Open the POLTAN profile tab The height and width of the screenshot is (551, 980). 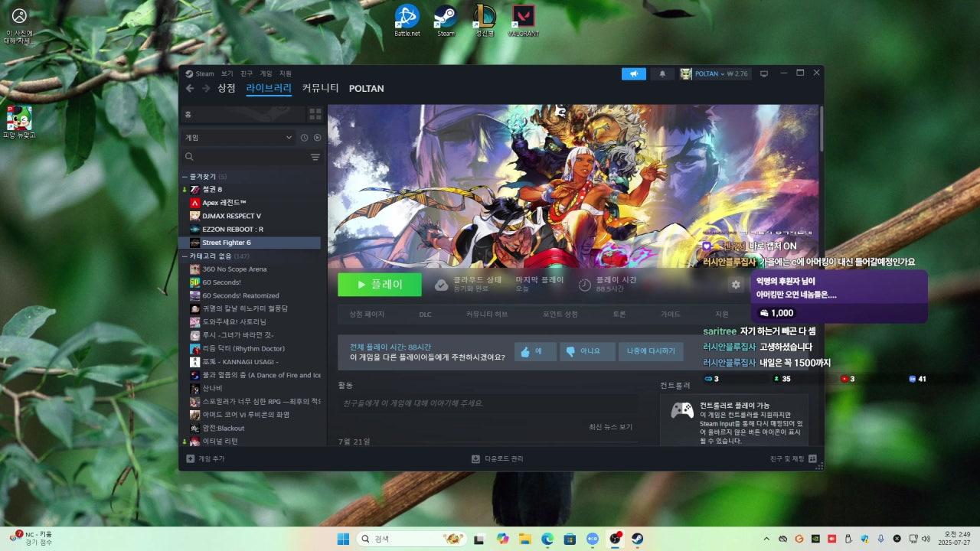pos(367,89)
